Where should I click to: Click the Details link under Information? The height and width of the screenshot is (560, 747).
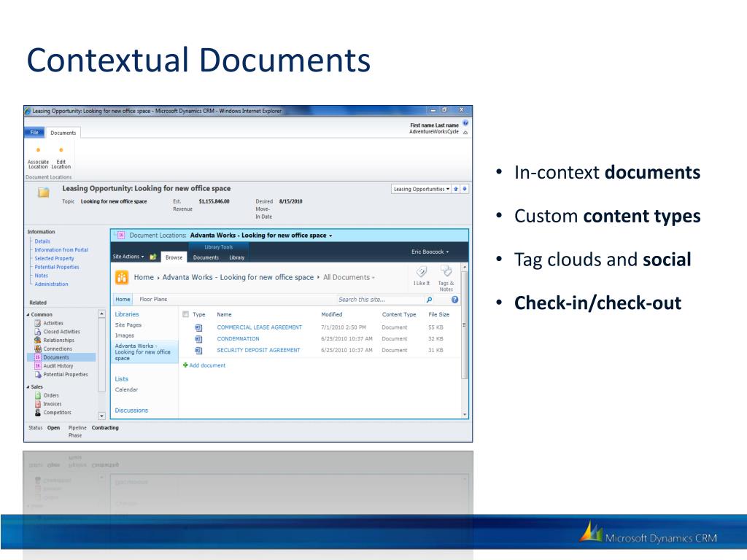click(x=42, y=241)
